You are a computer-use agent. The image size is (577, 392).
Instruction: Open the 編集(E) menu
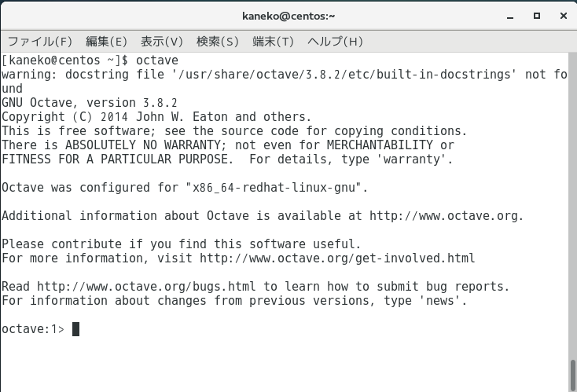click(106, 41)
